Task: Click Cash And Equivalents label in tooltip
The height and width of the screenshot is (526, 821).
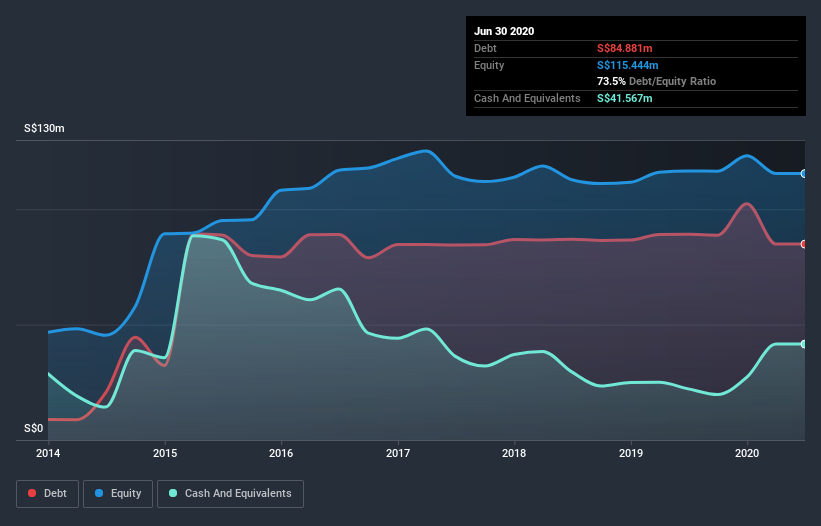Action: (527, 98)
